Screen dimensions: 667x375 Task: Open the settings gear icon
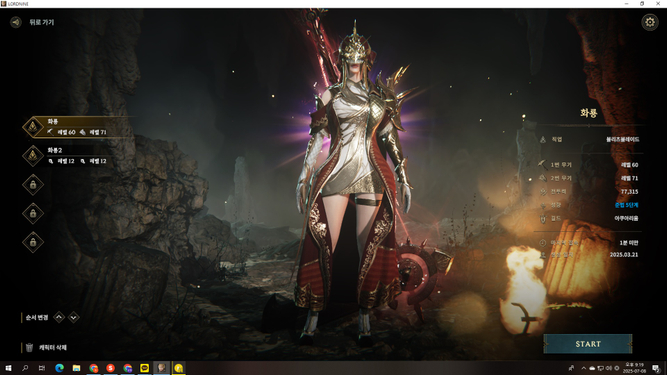click(x=650, y=22)
